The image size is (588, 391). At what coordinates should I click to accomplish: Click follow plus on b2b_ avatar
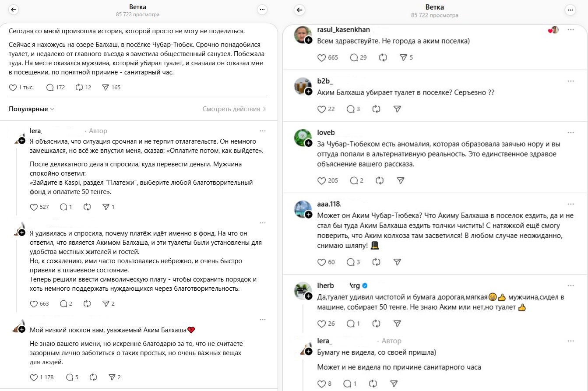pos(309,92)
